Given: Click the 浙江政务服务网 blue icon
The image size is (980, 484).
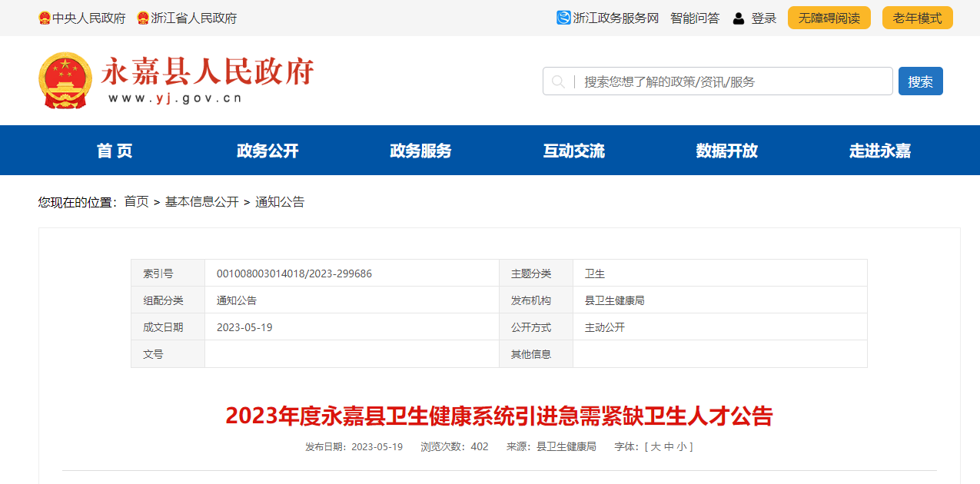Looking at the screenshot, I should click(x=563, y=18).
